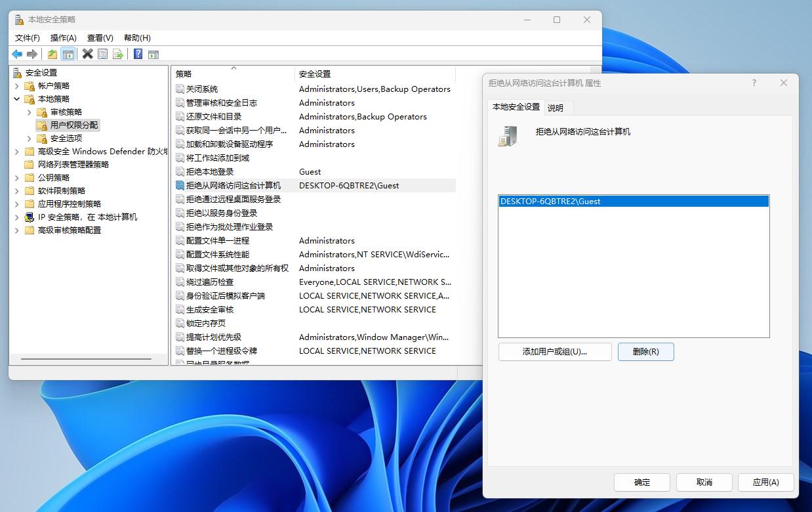This screenshot has width=812, height=512.
Task: Click the Forward navigation arrow in toolbar
Action: tap(32, 54)
